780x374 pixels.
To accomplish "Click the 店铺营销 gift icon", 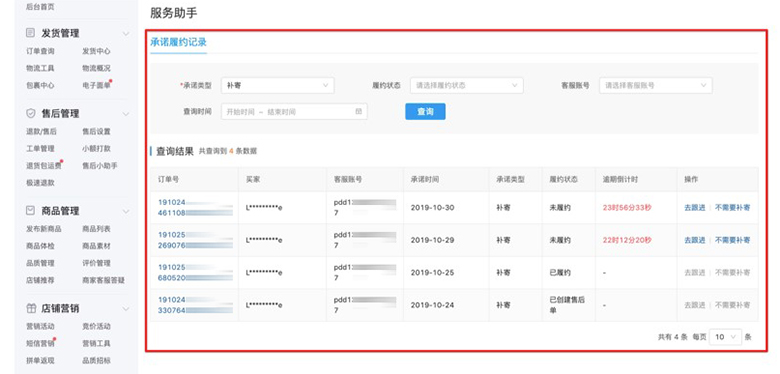I will pos(31,308).
